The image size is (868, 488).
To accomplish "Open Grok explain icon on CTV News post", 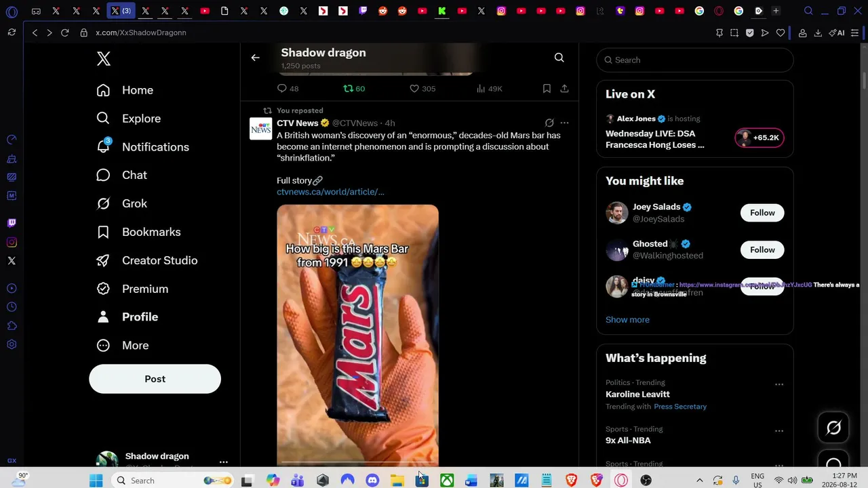I will tap(549, 123).
